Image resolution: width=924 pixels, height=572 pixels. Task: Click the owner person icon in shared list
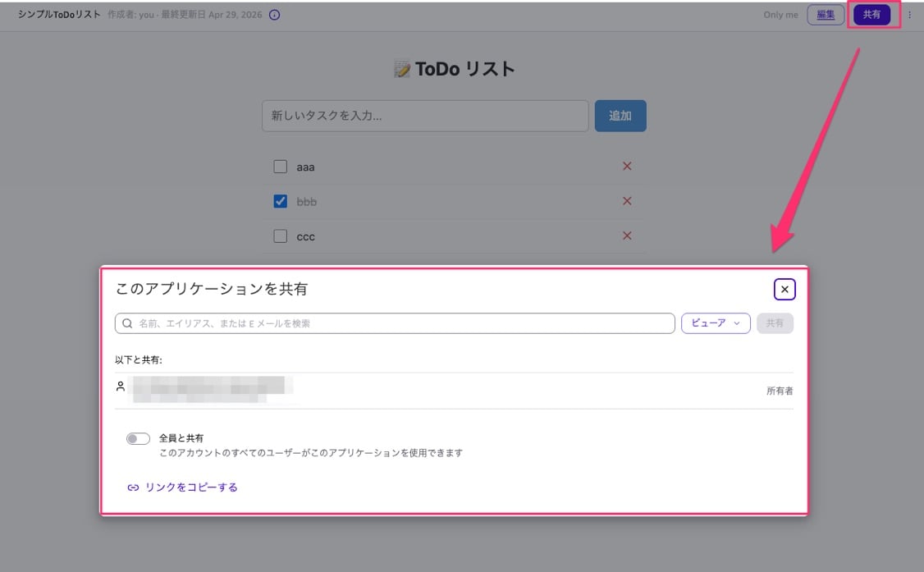coord(121,386)
